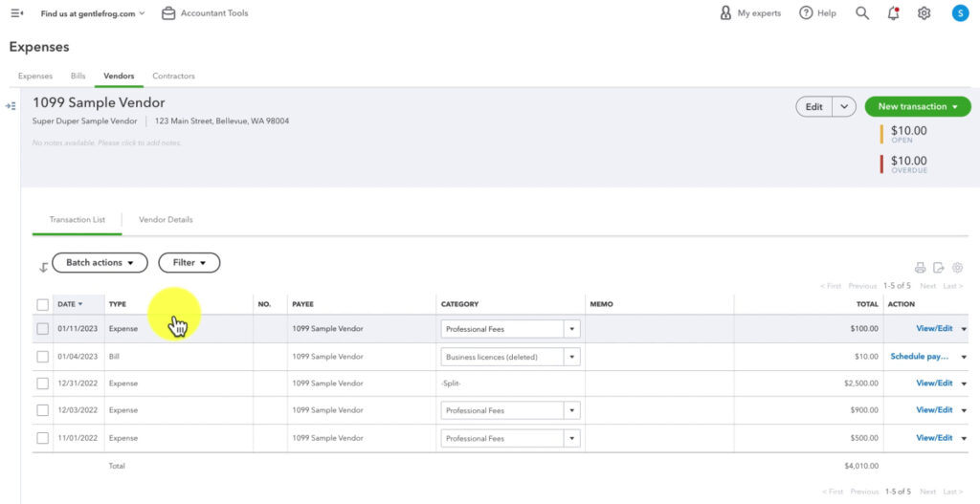
Task: Export transaction list to file
Action: point(938,268)
